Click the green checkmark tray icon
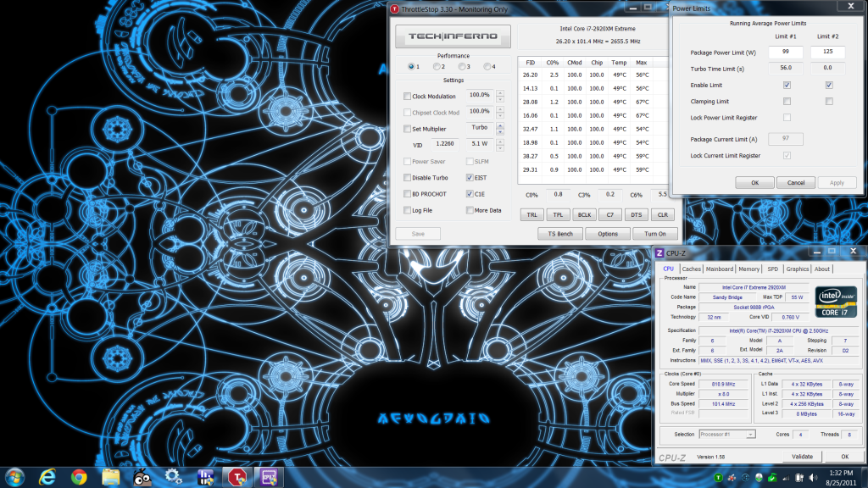Screen dimensions: 868x488 coord(771,478)
